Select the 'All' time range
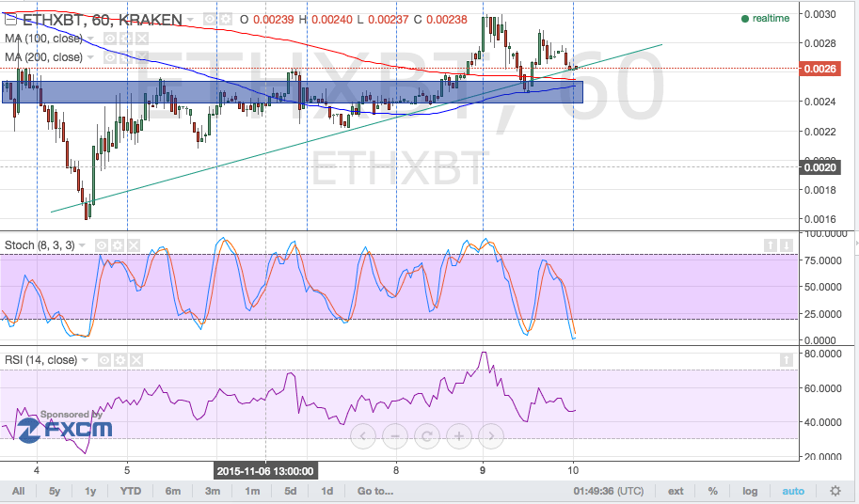 click(18, 491)
